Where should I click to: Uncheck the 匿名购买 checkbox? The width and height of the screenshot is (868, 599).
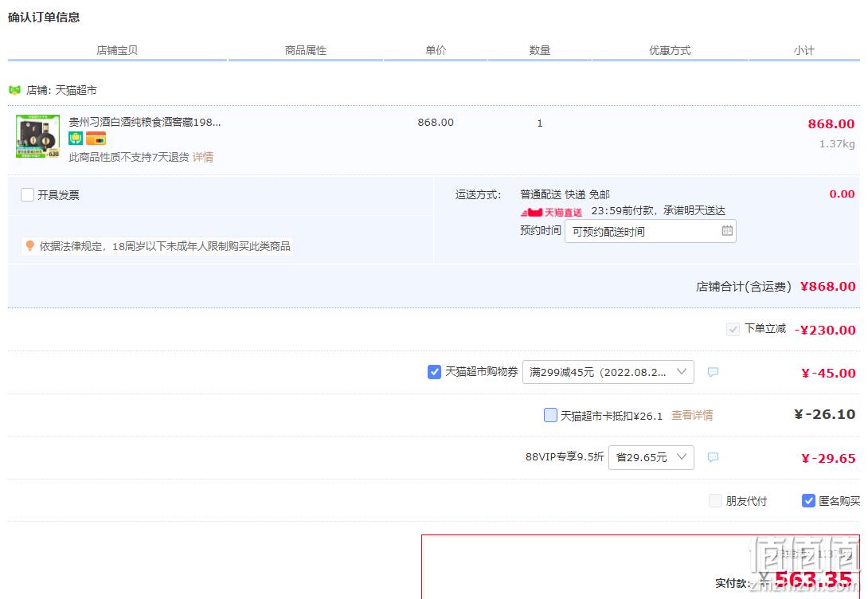pyautogui.click(x=808, y=501)
